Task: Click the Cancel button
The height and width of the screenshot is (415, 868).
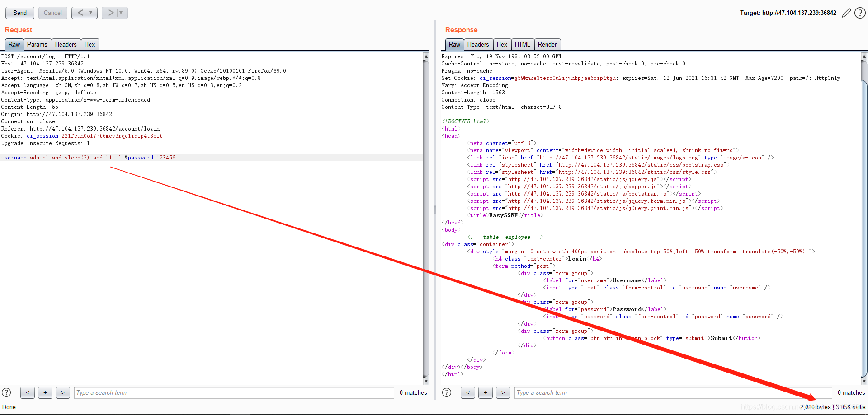Action: click(x=52, y=13)
